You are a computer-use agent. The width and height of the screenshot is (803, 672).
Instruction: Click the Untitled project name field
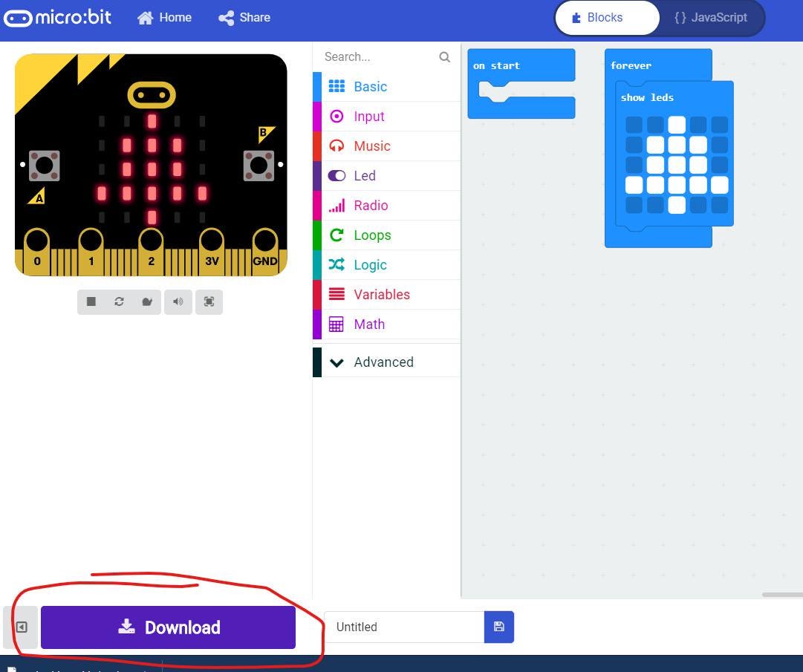click(403, 627)
